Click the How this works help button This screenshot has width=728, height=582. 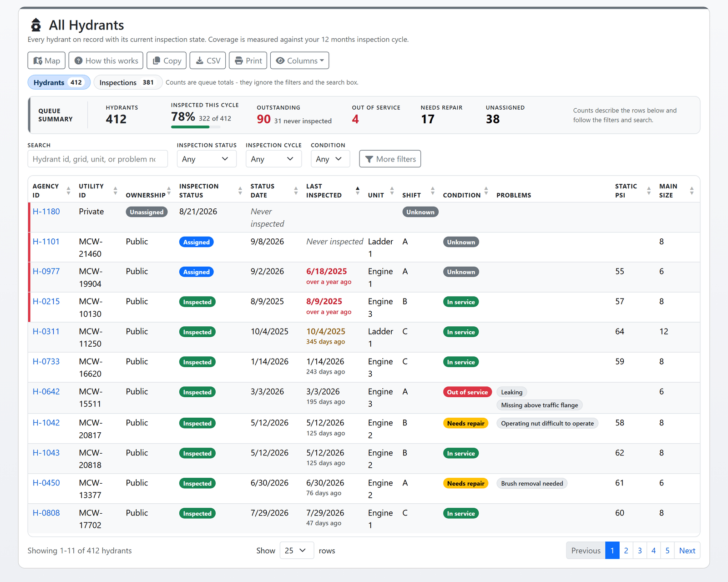(106, 61)
